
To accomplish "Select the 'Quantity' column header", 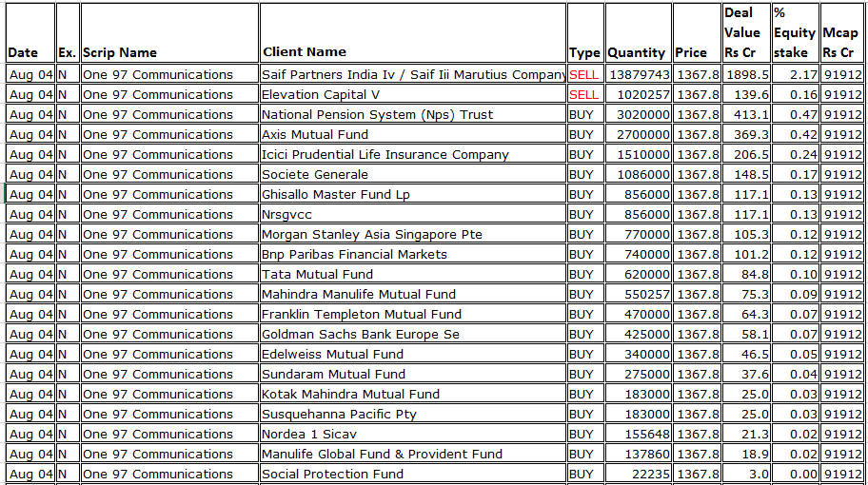I will pos(639,32).
